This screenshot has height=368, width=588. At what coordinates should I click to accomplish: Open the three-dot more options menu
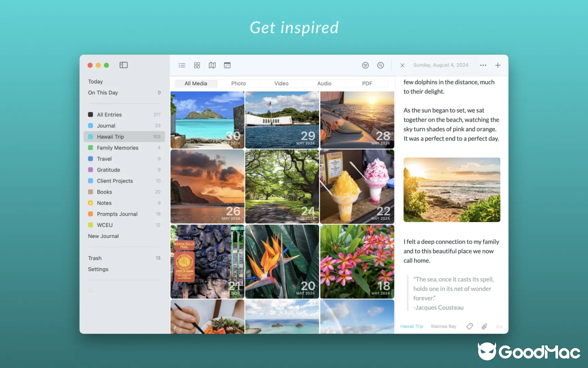pyautogui.click(x=483, y=65)
